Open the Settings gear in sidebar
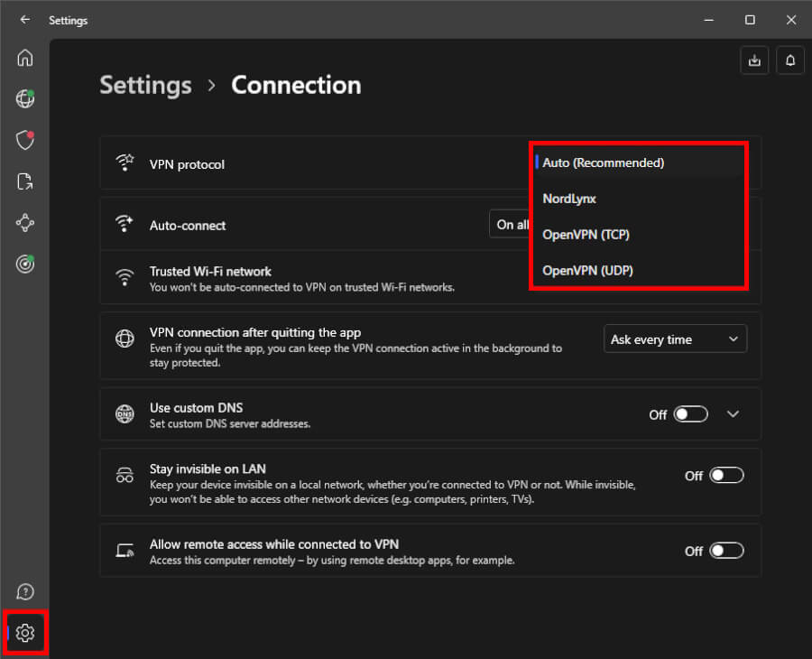The width and height of the screenshot is (812, 659). click(25, 633)
